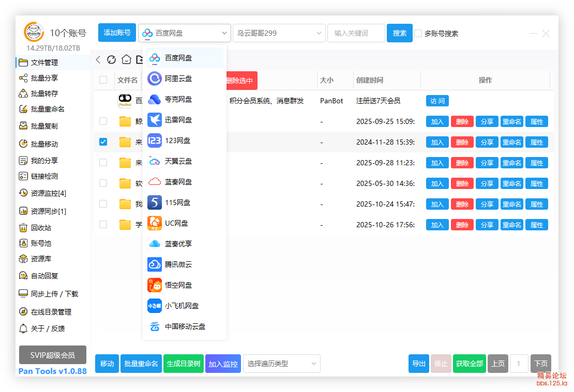The height and width of the screenshot is (392, 574).
Task: Open the 乌云哥哥299 account dropdown
Action: (279, 33)
